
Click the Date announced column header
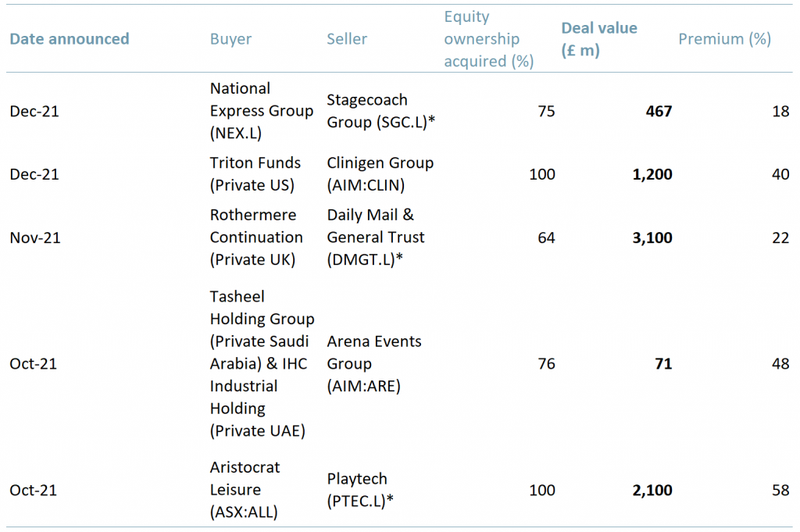pos(69,38)
